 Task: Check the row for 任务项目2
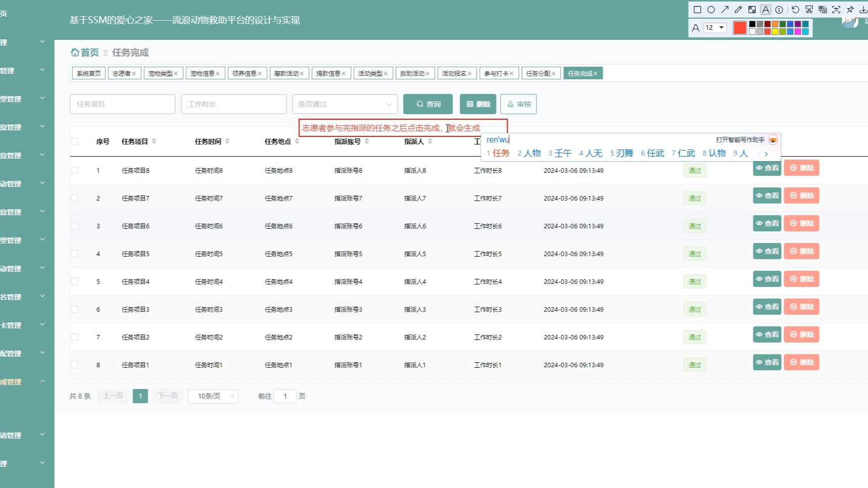[x=75, y=337]
